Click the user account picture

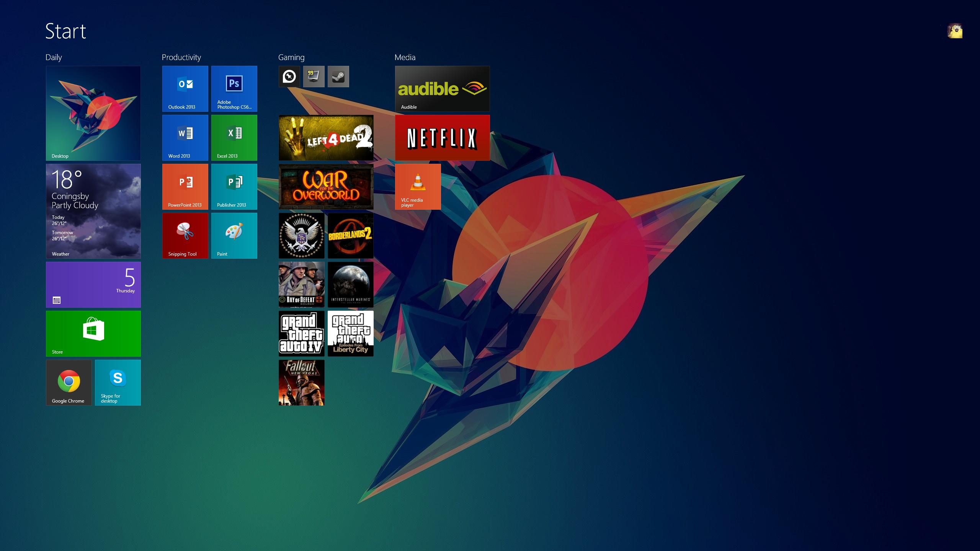coord(955,31)
